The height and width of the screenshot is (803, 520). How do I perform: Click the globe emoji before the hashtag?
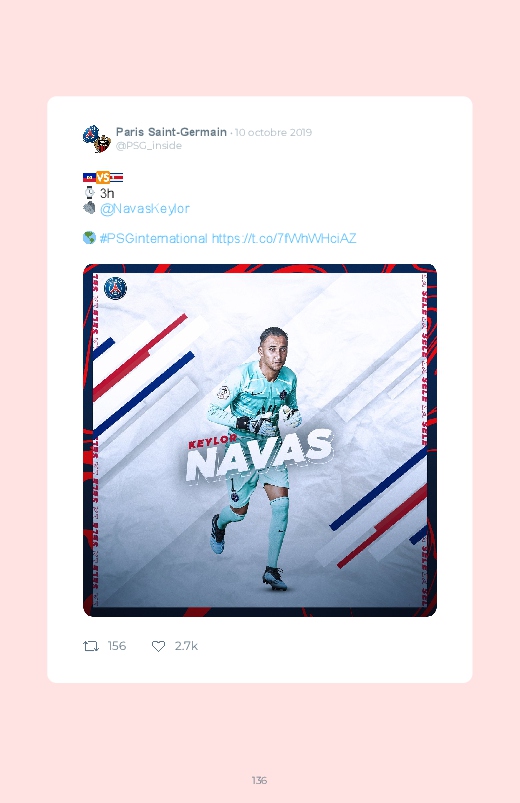89,238
